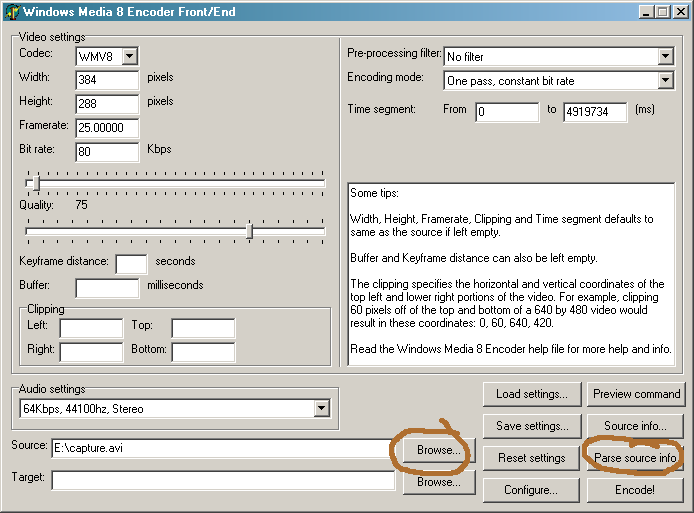Open the Configure dialog

pyautogui.click(x=532, y=490)
